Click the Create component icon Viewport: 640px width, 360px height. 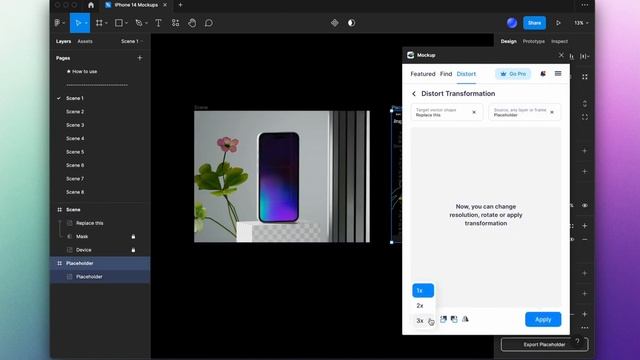(x=335, y=23)
